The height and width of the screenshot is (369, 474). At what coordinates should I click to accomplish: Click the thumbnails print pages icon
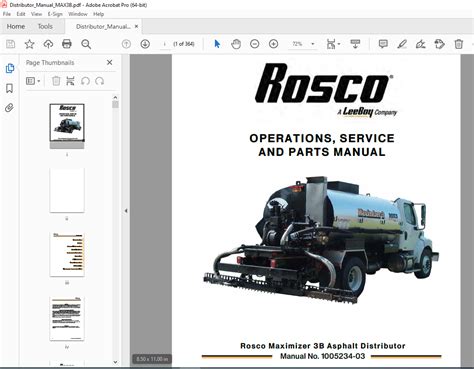[x=70, y=81]
